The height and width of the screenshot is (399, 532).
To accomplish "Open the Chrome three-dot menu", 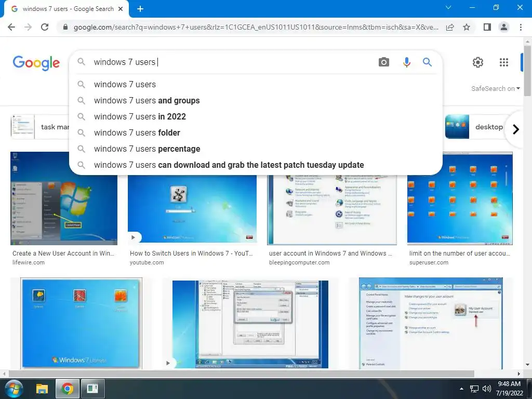I will tap(521, 27).
